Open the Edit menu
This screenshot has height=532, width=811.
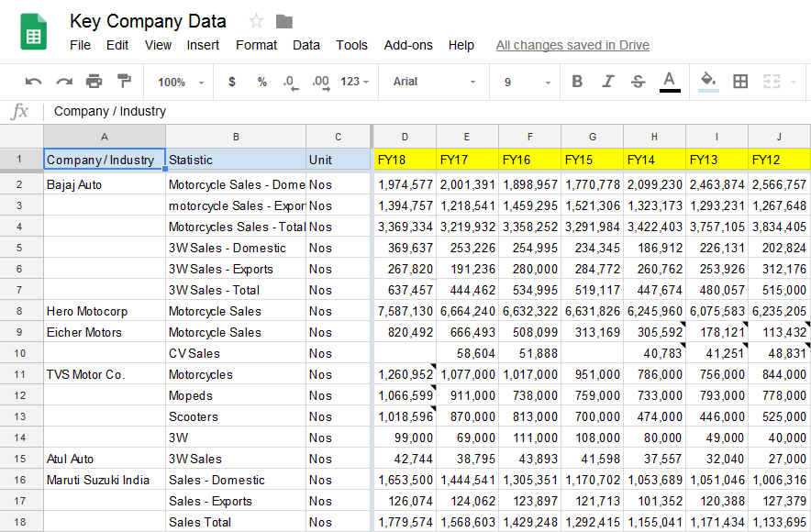tap(117, 46)
